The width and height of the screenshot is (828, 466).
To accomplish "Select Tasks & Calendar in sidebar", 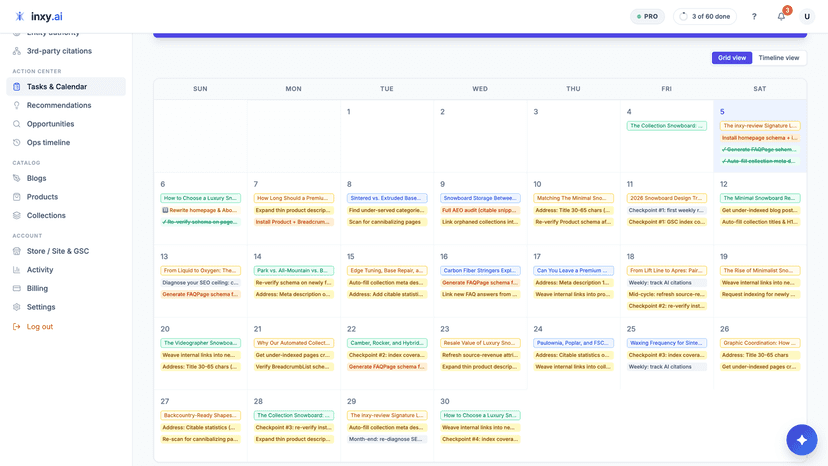I will pyautogui.click(x=66, y=87).
